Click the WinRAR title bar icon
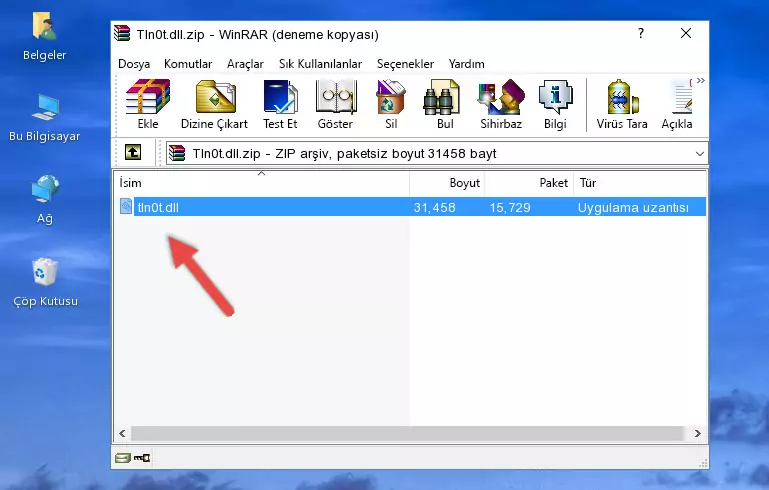769x490 pixels. [122, 33]
